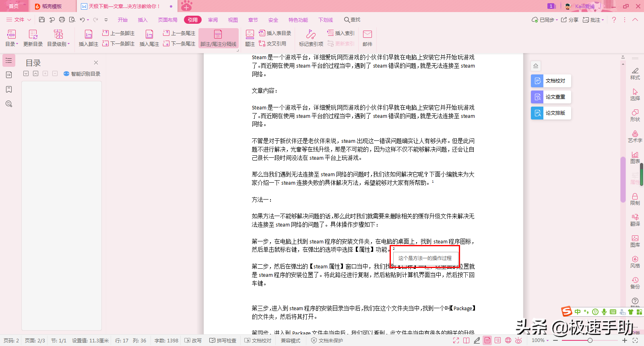
Task: Expand all headings in 目录 panel
Action: coord(26,74)
